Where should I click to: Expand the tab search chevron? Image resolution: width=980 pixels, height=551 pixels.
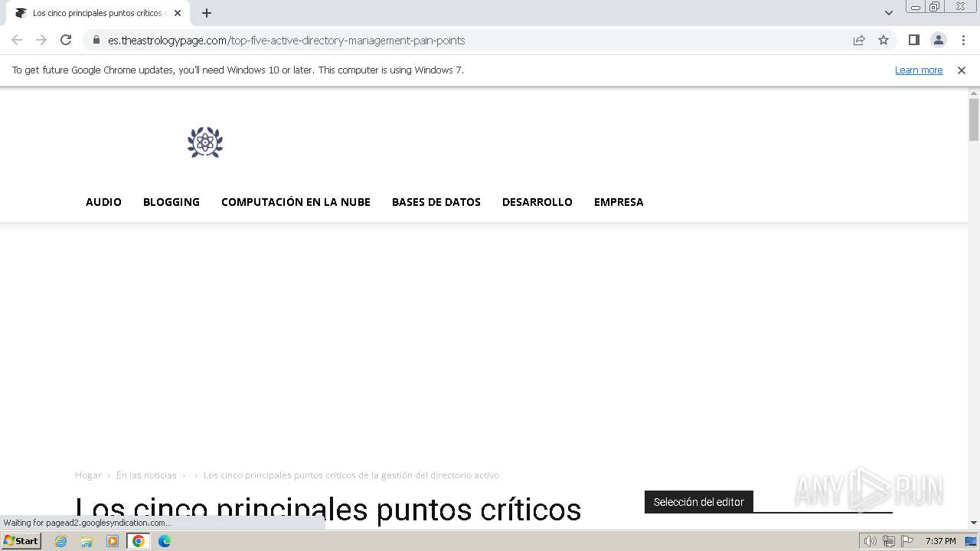tap(889, 13)
